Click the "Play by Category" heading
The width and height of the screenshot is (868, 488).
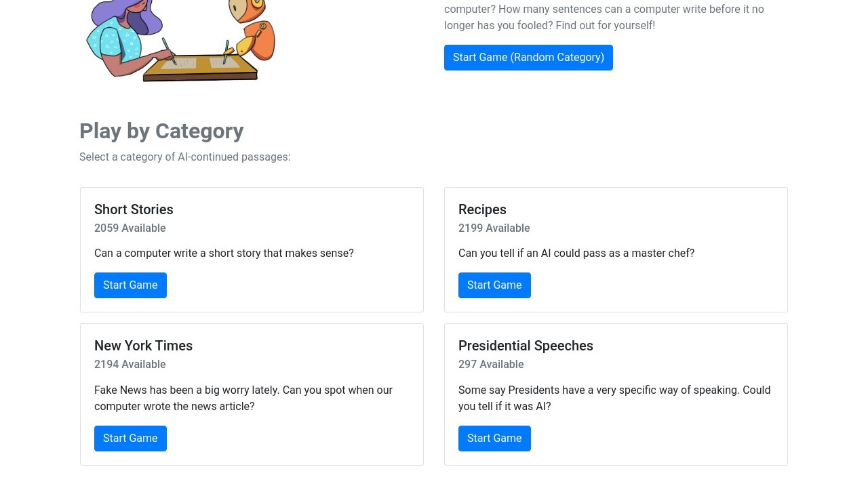point(161,131)
